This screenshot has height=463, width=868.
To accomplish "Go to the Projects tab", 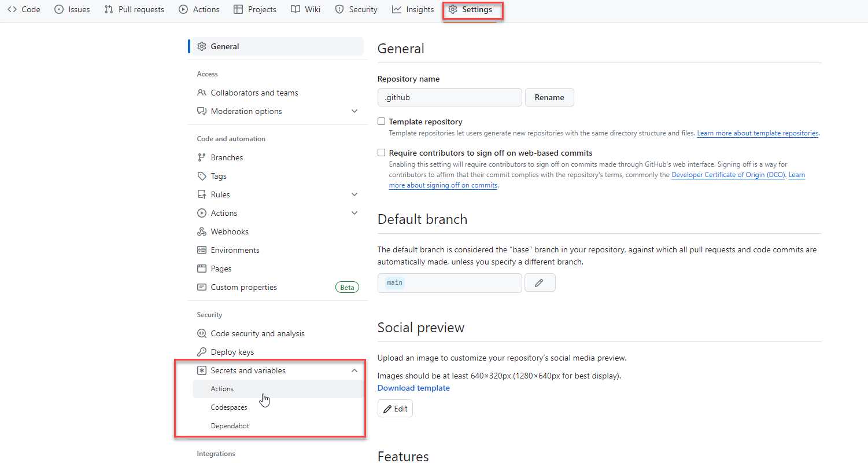I will tap(255, 9).
